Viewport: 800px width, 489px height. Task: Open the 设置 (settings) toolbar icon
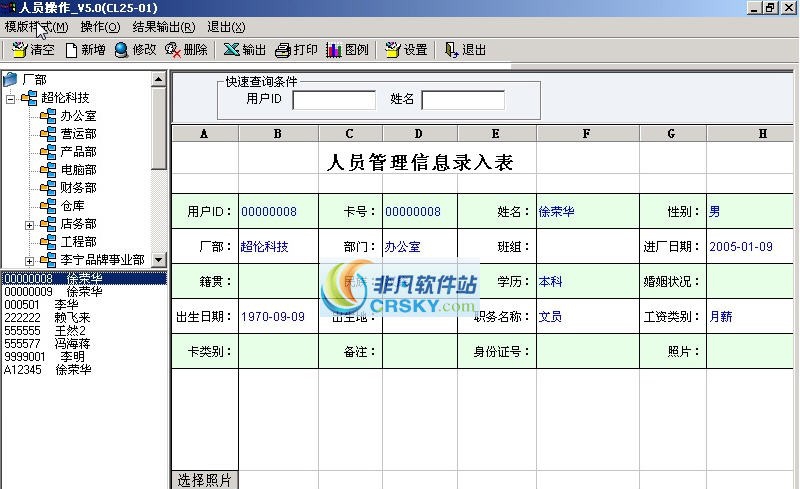point(392,50)
